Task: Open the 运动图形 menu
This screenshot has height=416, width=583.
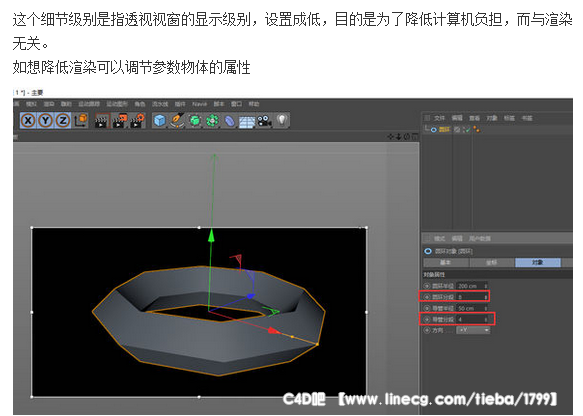Action: click(117, 104)
